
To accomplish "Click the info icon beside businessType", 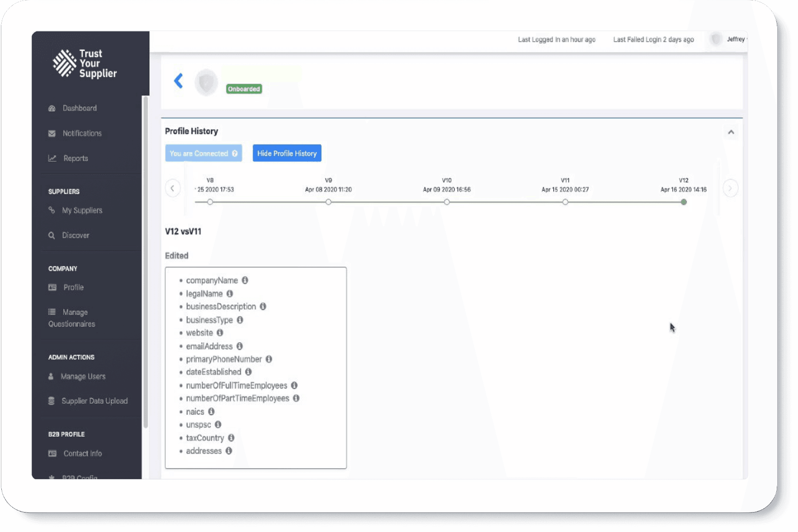I will coord(240,320).
